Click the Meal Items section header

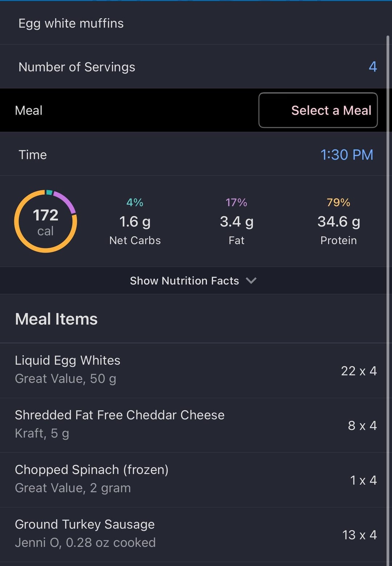click(x=56, y=319)
